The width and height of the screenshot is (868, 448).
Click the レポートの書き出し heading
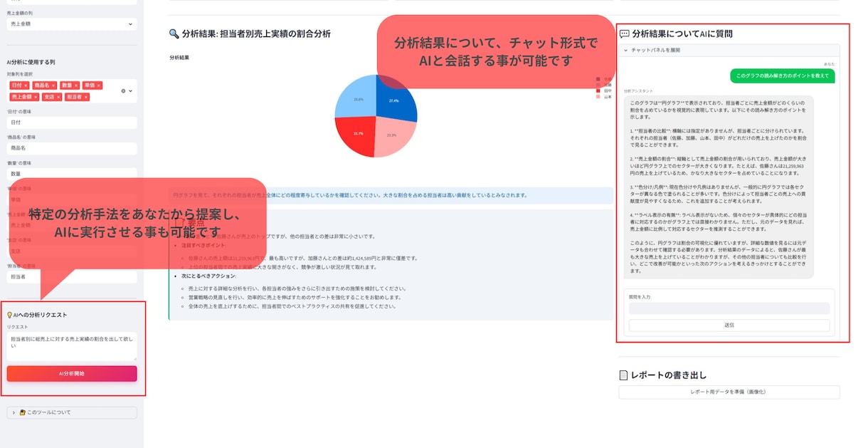669,375
